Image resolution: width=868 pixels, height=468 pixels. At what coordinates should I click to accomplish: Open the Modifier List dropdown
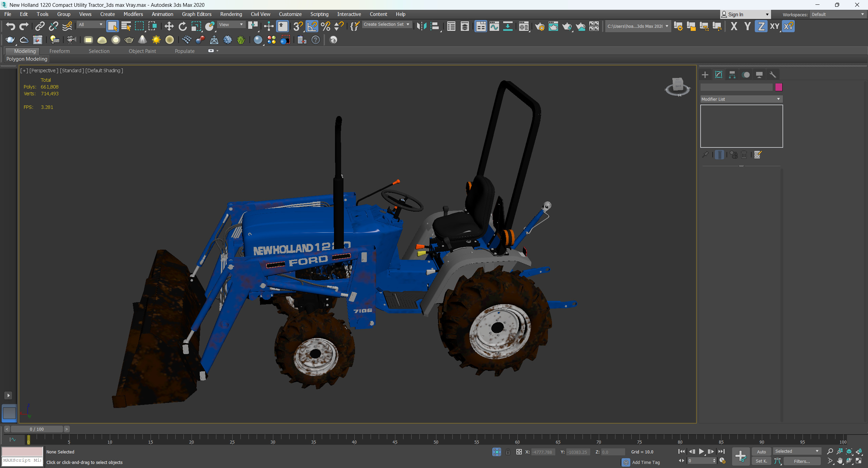741,99
